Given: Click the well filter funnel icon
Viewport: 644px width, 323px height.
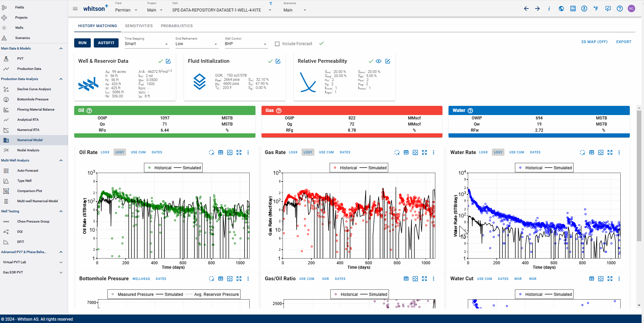Looking at the screenshot, I should [271, 3].
